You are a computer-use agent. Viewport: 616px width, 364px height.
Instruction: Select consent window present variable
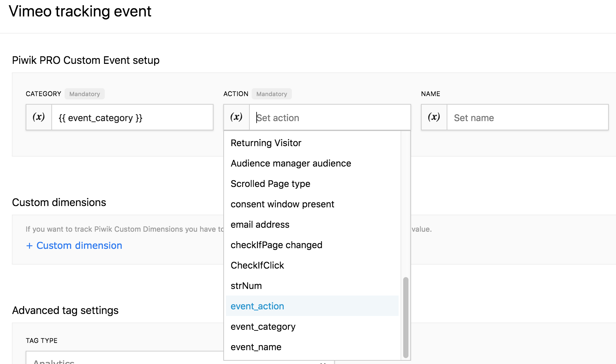312,204
